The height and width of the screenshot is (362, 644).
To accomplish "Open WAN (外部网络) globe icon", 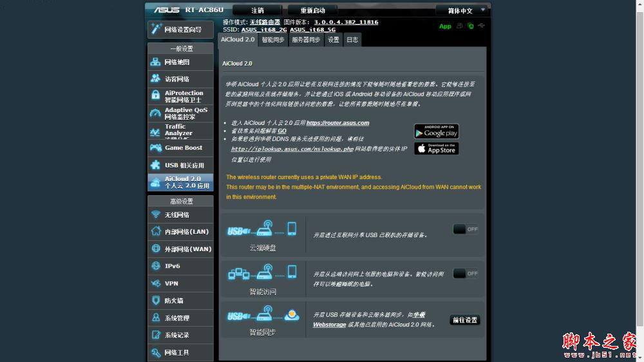I will point(156,248).
